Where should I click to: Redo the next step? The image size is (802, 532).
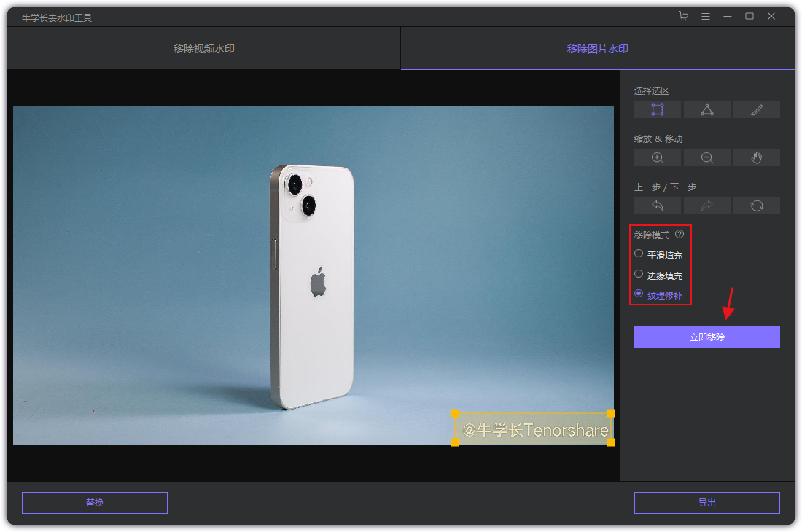[707, 206]
